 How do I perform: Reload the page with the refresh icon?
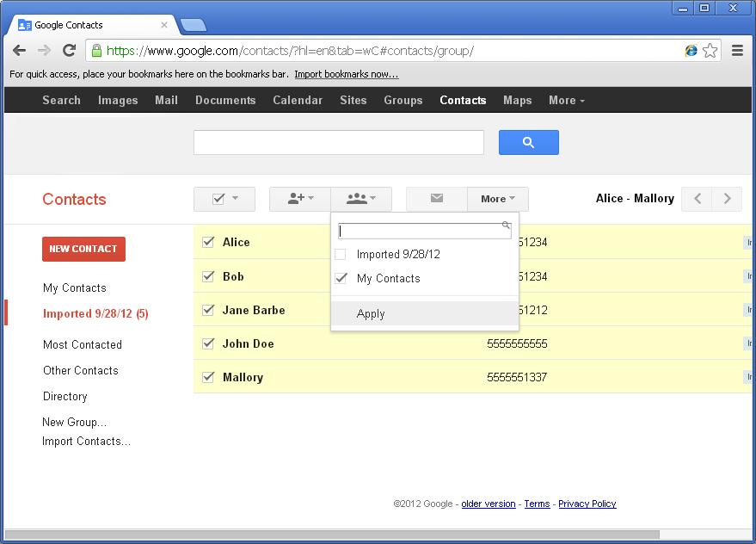tap(70, 51)
